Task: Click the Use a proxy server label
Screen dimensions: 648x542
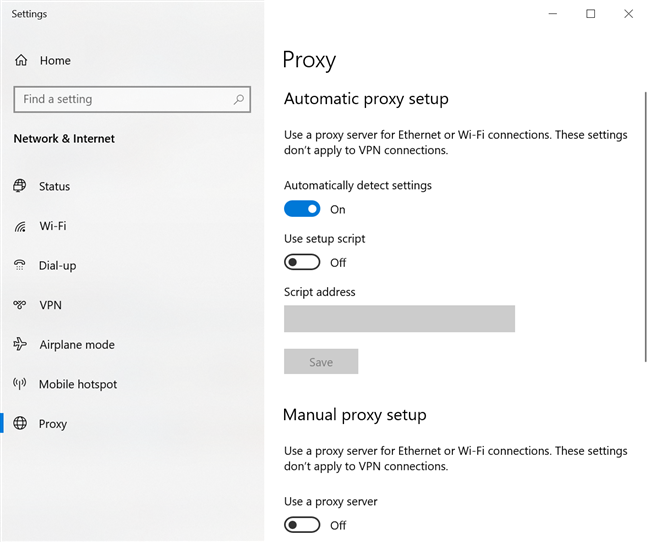Action: [x=331, y=502]
